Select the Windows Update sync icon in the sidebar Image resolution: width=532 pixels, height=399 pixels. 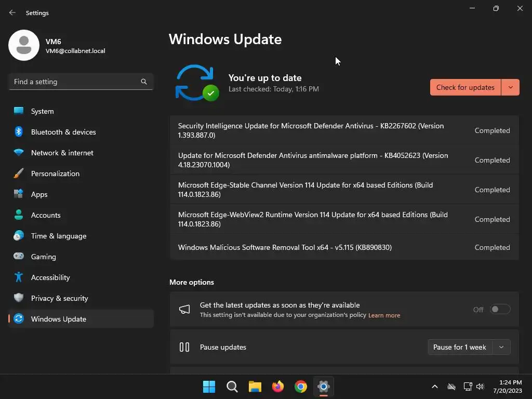(x=19, y=318)
